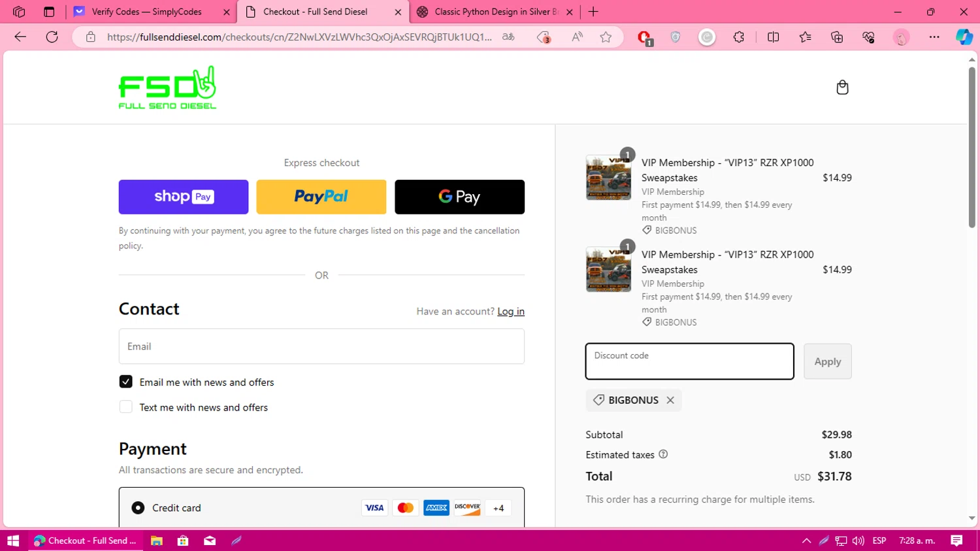Viewport: 980px width, 551px height.
Task: Focus the Email input field
Action: pos(321,346)
